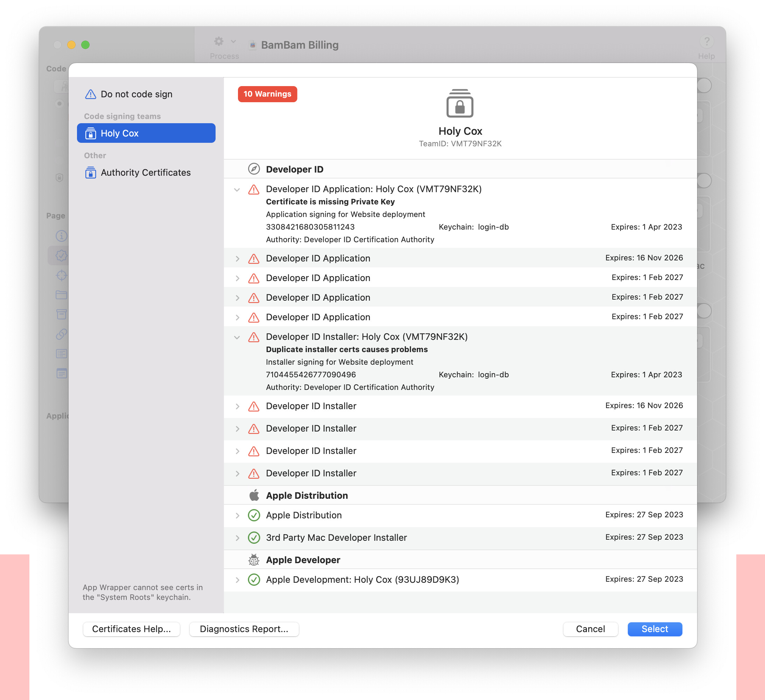Expand Apple Development: Holy Cox row

(237, 579)
